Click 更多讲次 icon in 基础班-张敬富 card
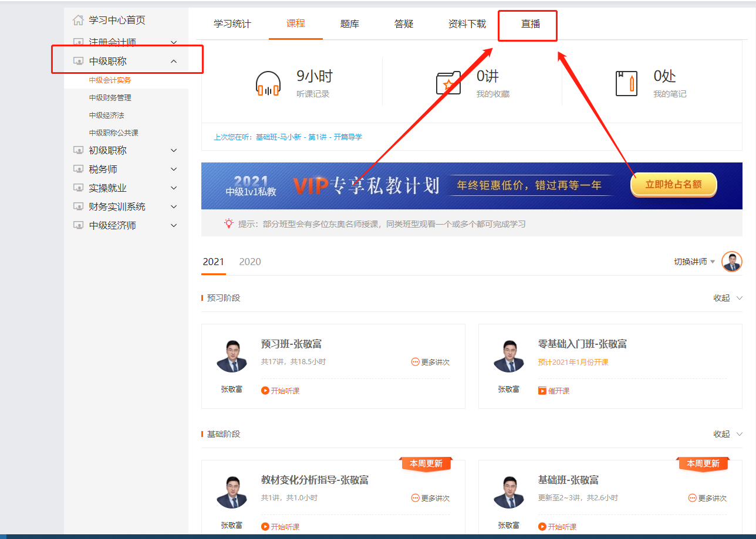The width and height of the screenshot is (756, 539). [693, 498]
